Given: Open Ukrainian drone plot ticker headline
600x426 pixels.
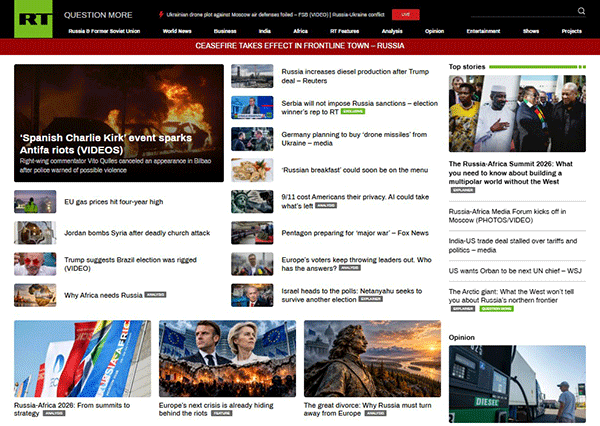Looking at the screenshot, I should 276,15.
